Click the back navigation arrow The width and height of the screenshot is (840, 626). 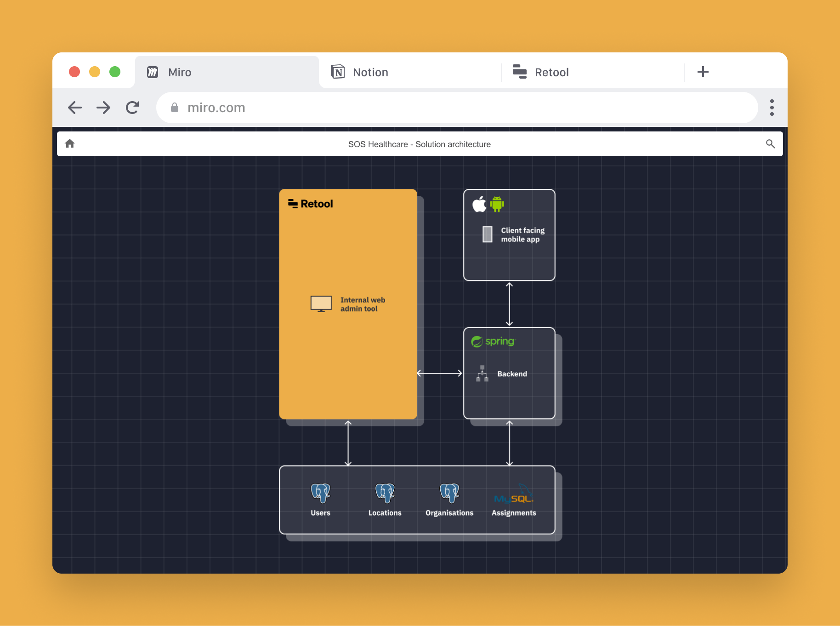(x=75, y=107)
